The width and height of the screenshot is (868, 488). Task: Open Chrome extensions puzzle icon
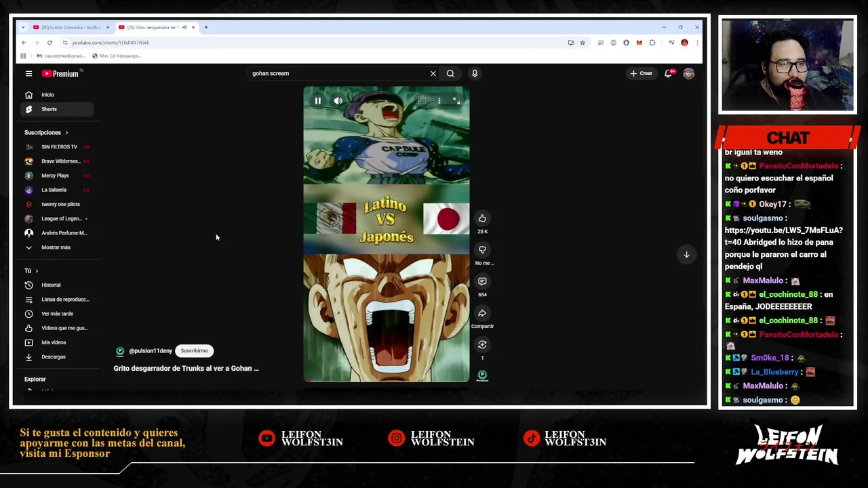[652, 43]
